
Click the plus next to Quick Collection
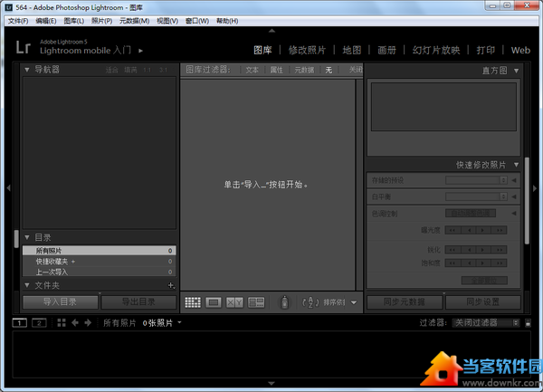click(73, 262)
